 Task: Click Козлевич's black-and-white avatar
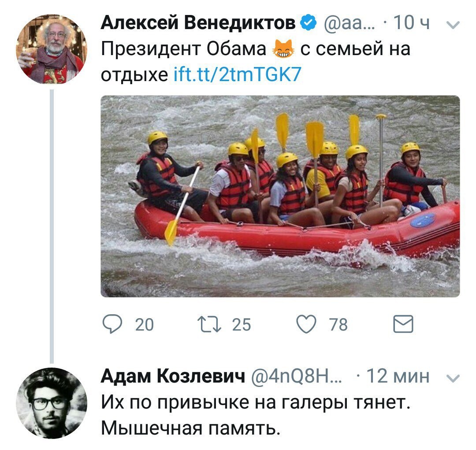(52, 403)
